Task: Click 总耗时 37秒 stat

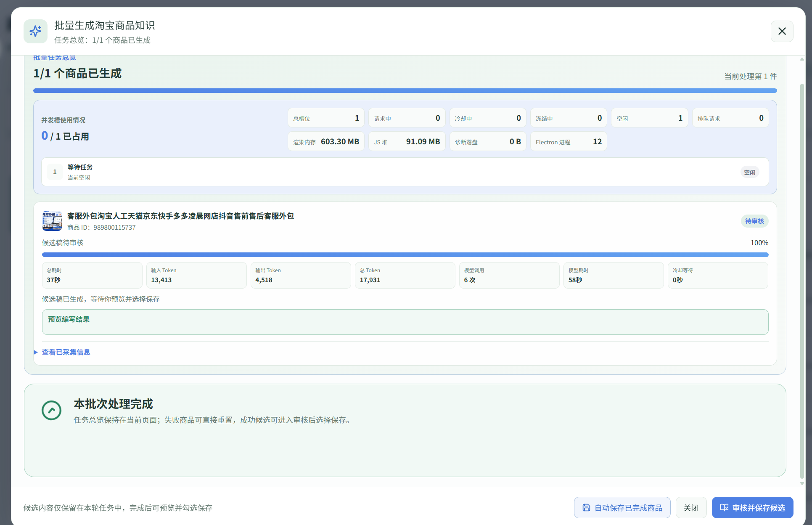Action: point(92,275)
